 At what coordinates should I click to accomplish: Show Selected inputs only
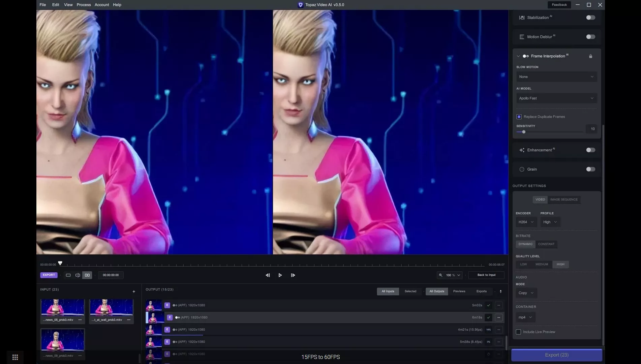[410, 291]
